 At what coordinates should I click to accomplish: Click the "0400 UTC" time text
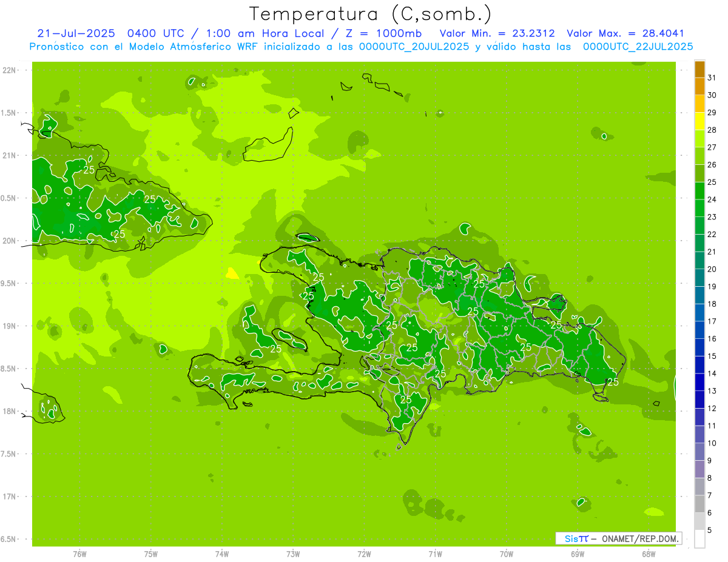click(155, 33)
